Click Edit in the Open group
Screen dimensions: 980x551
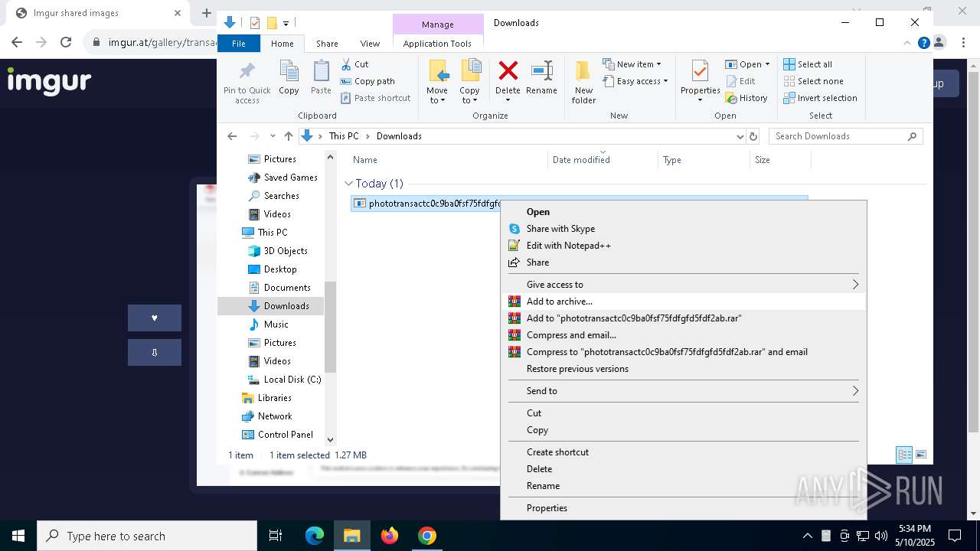click(x=740, y=81)
